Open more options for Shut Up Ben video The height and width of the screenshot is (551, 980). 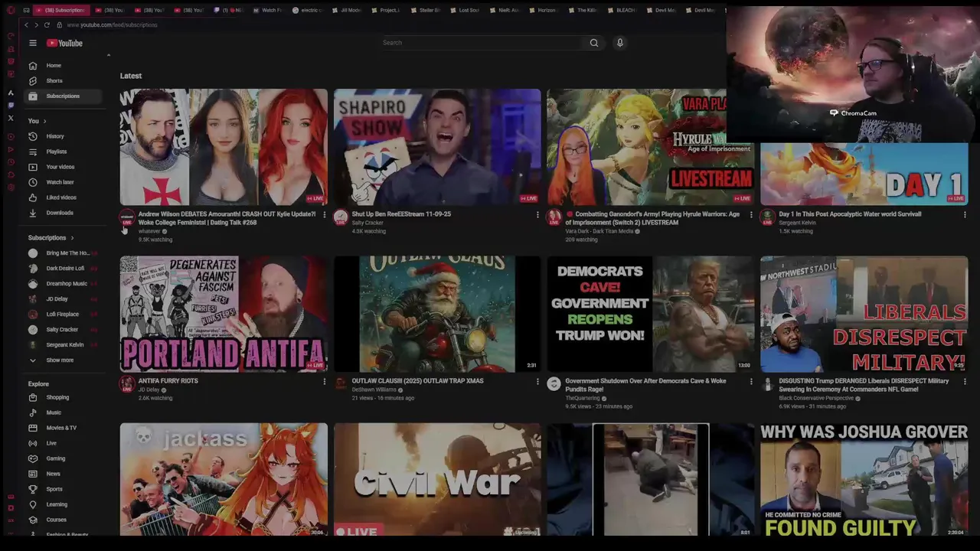click(x=537, y=215)
